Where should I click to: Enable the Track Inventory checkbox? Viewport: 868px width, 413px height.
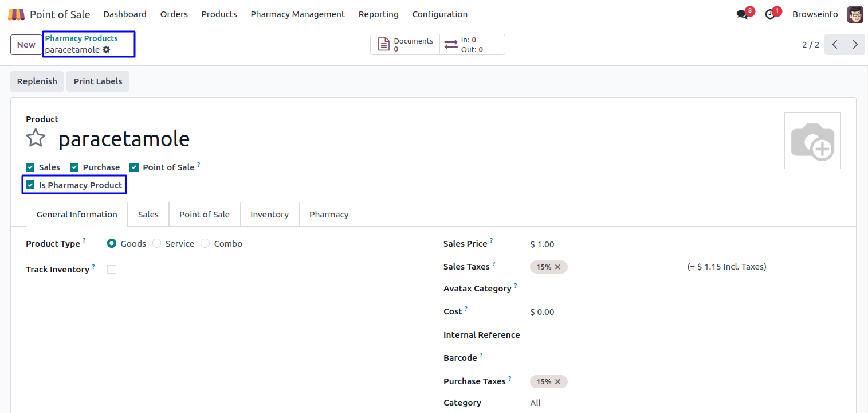click(x=112, y=270)
